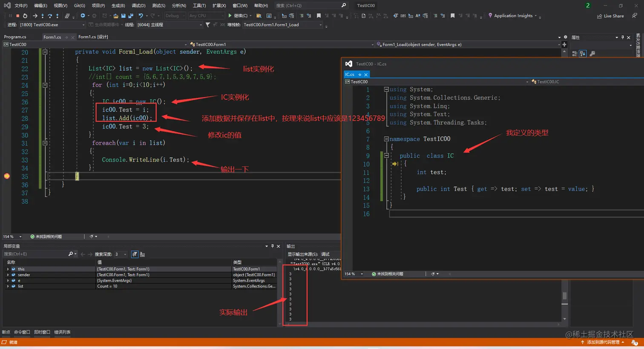Screen dimensions: 644x349
Task: Click the Continue green play button
Action: click(x=230, y=16)
